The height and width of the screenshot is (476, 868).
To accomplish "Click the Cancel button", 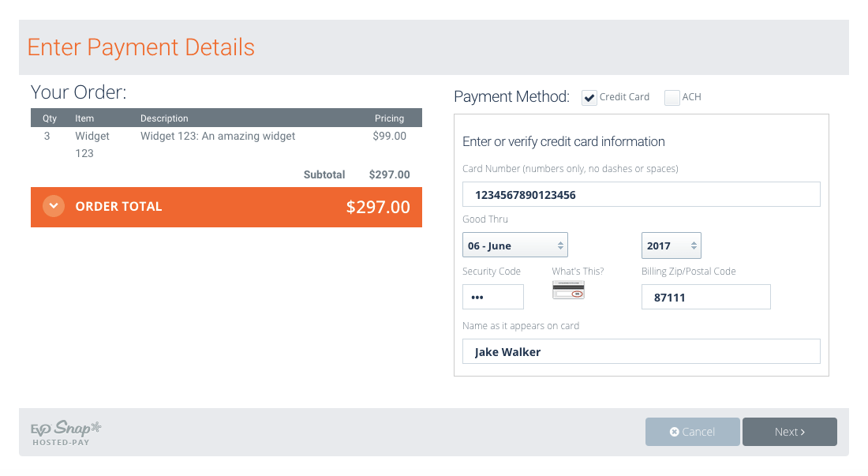I will click(x=693, y=432).
